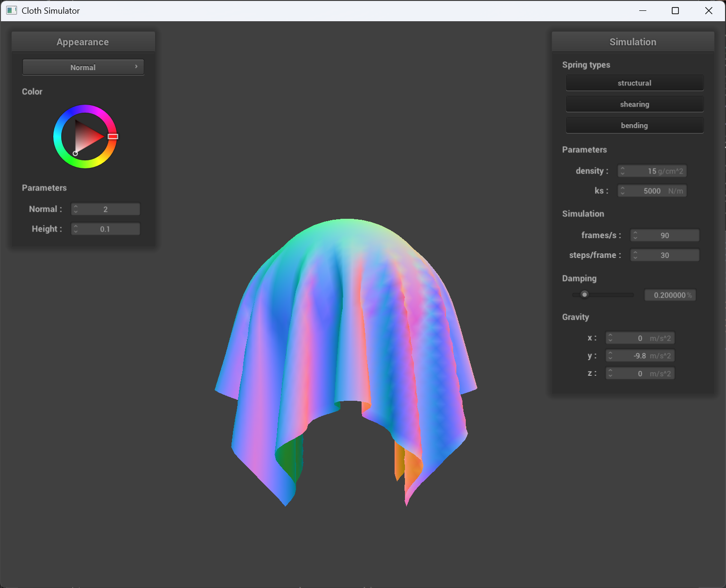
Task: Click the steps/frame spinner arrows
Action: coord(635,255)
